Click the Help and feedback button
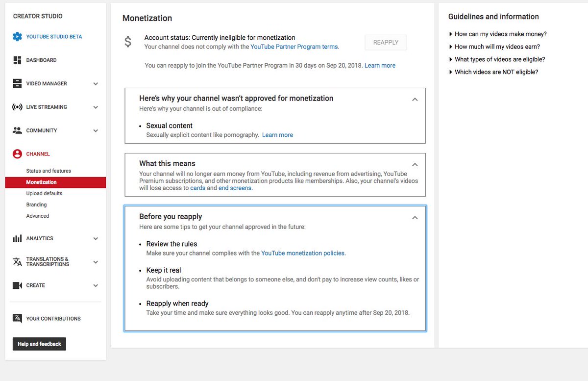 pos(39,344)
